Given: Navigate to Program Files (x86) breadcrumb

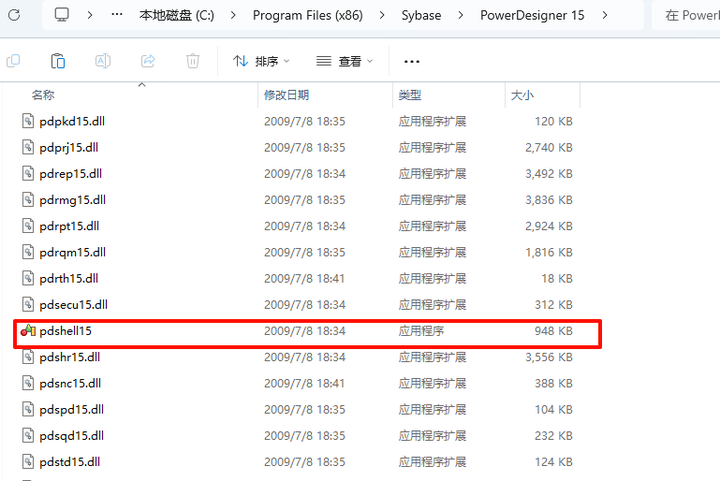Looking at the screenshot, I should [308, 15].
